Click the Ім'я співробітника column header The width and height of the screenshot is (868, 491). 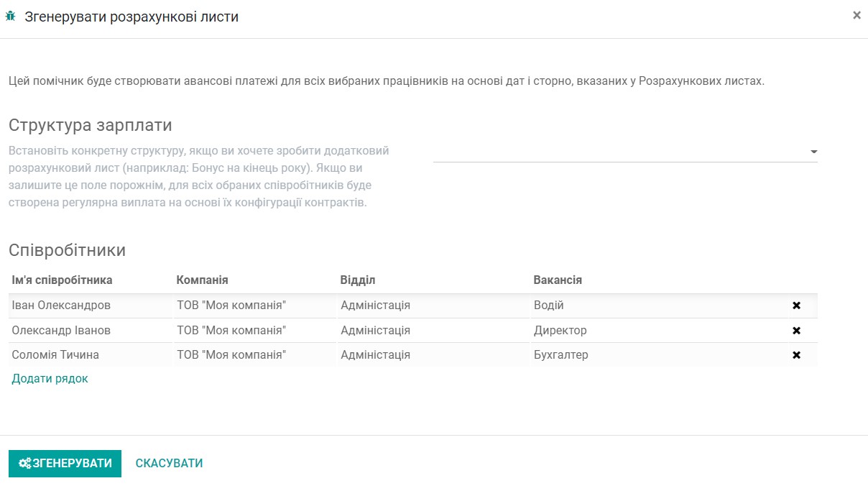point(60,280)
